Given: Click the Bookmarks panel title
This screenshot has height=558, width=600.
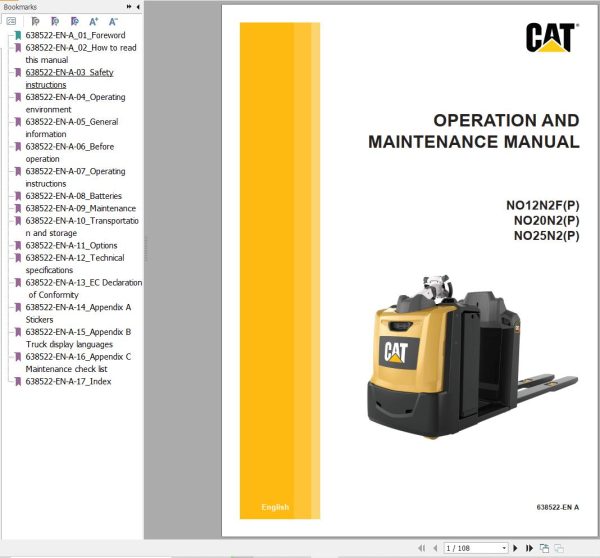Looking at the screenshot, I should [x=20, y=7].
